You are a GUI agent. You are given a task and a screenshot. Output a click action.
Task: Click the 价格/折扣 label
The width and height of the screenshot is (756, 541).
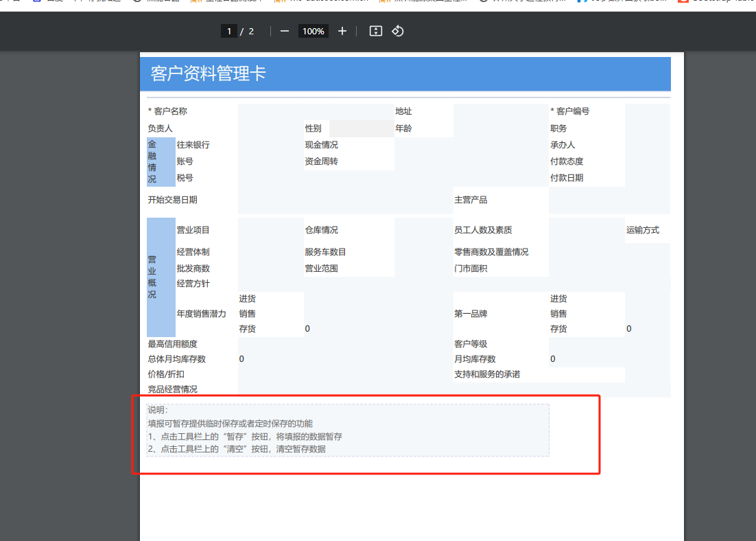pos(166,374)
